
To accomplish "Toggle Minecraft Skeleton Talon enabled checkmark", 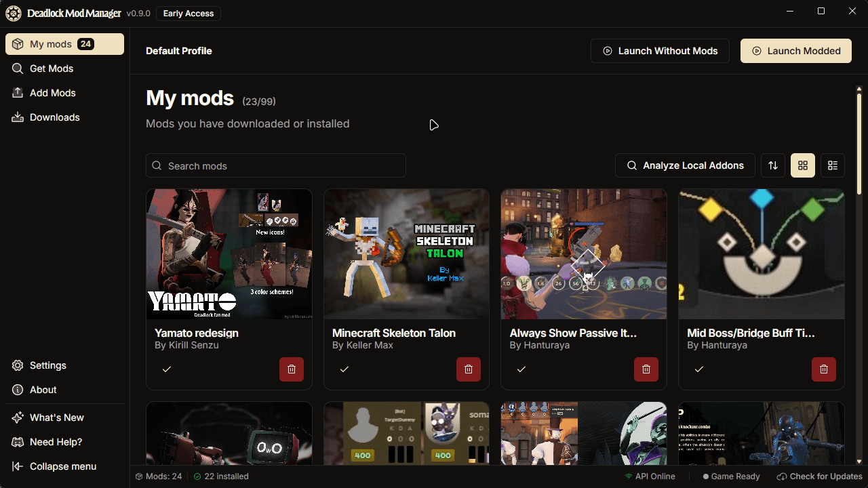I will pos(344,369).
